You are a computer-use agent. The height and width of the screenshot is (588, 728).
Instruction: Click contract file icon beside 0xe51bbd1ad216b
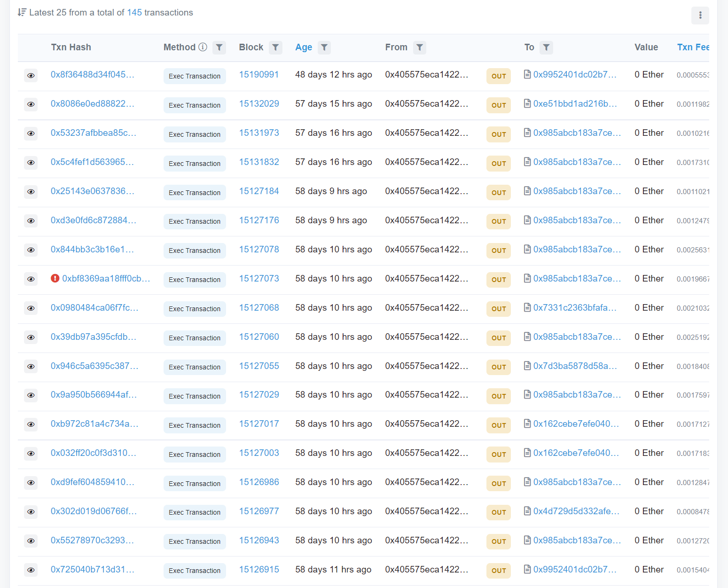click(527, 103)
